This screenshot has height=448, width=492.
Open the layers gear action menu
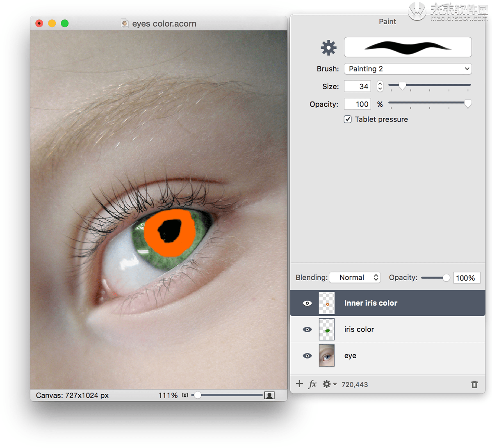pos(329,384)
